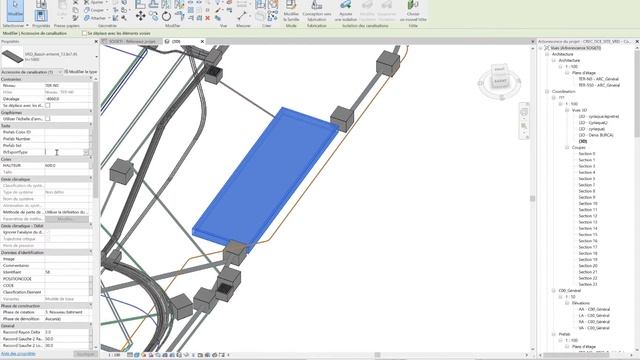Screen dimensions: 640x360
Task: Collapse the Texte property group
Action: tap(91, 125)
